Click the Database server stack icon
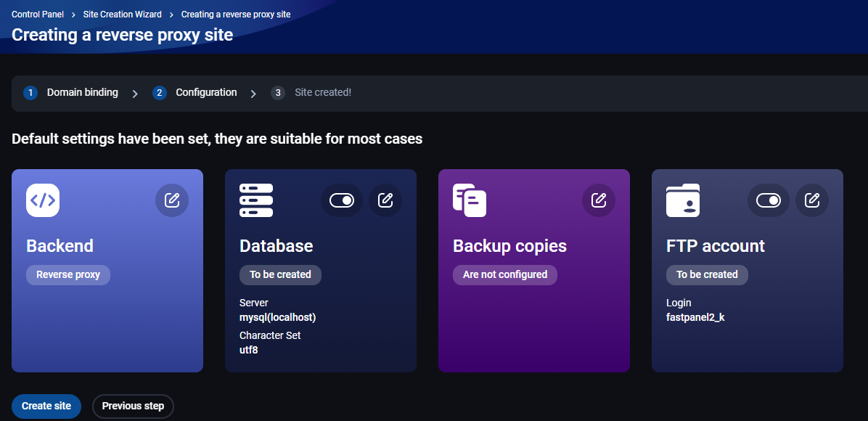The width and height of the screenshot is (868, 421). (x=256, y=200)
